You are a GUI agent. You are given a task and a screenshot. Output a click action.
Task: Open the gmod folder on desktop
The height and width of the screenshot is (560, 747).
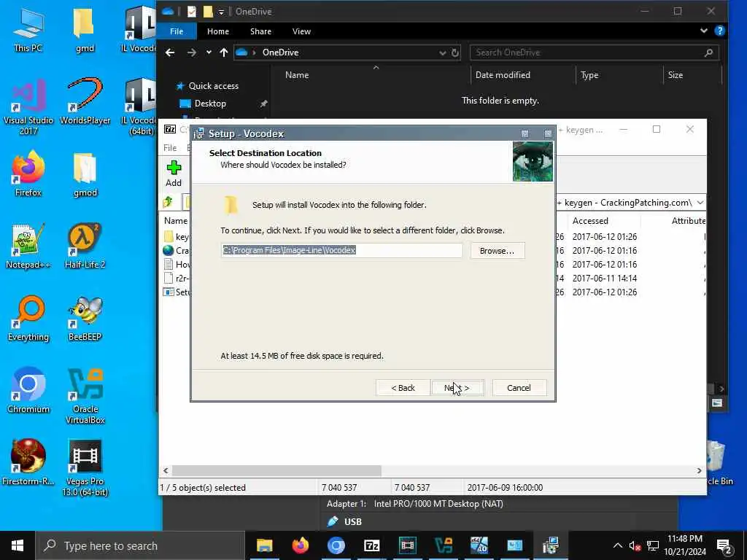85,174
